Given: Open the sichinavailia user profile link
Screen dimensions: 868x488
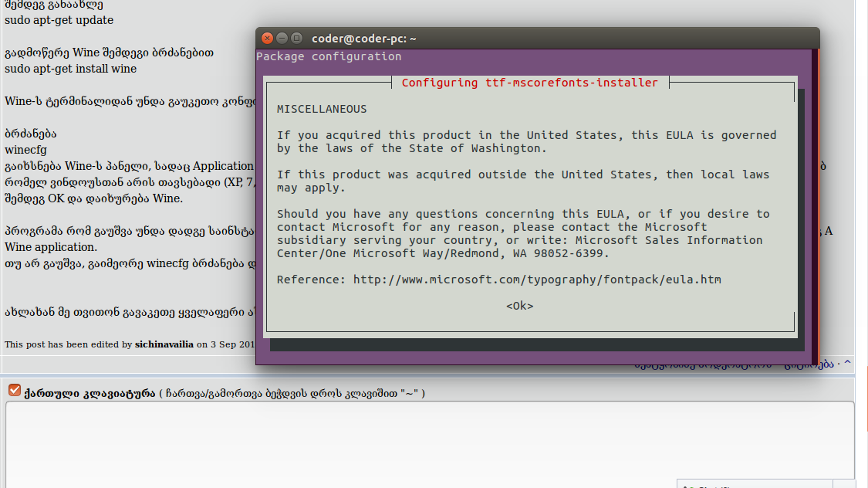Looking at the screenshot, I should pyautogui.click(x=164, y=344).
